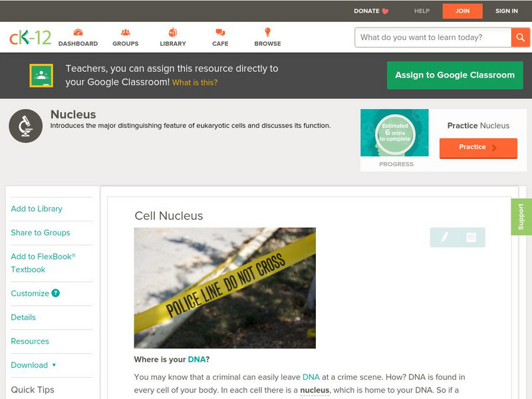Click the CK-12 logo

tap(30, 37)
